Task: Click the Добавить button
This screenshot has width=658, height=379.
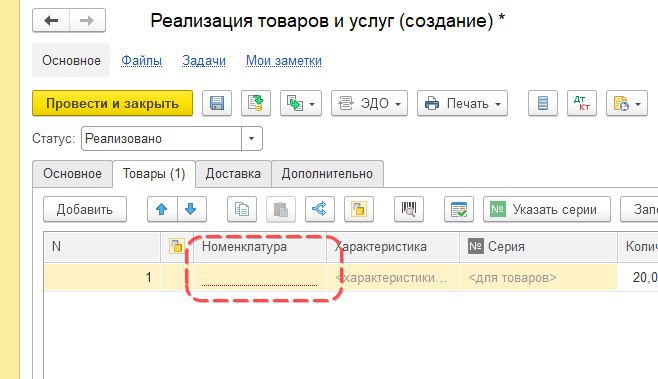Action: tap(85, 209)
